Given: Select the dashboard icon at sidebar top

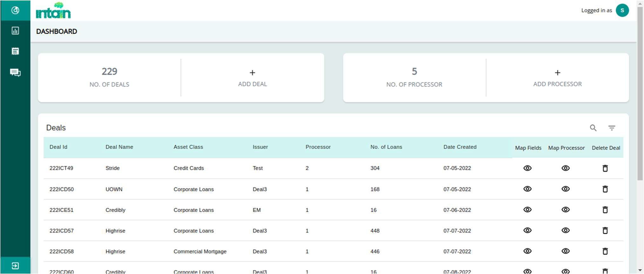Looking at the screenshot, I should point(15,11).
